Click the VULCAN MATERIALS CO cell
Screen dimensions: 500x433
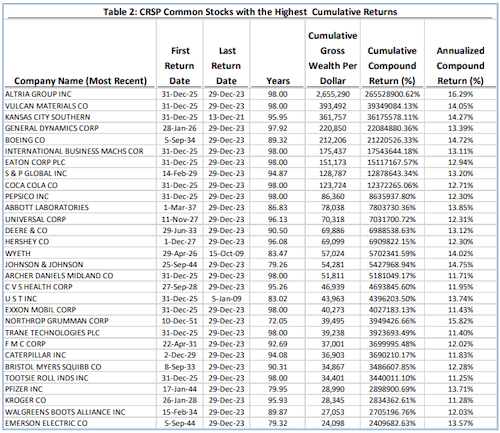tap(46, 106)
